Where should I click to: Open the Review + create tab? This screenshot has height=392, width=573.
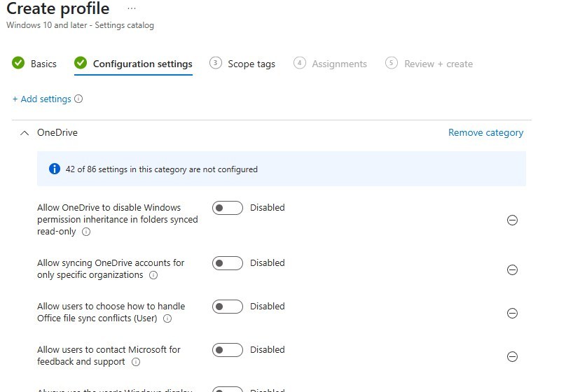click(x=439, y=64)
